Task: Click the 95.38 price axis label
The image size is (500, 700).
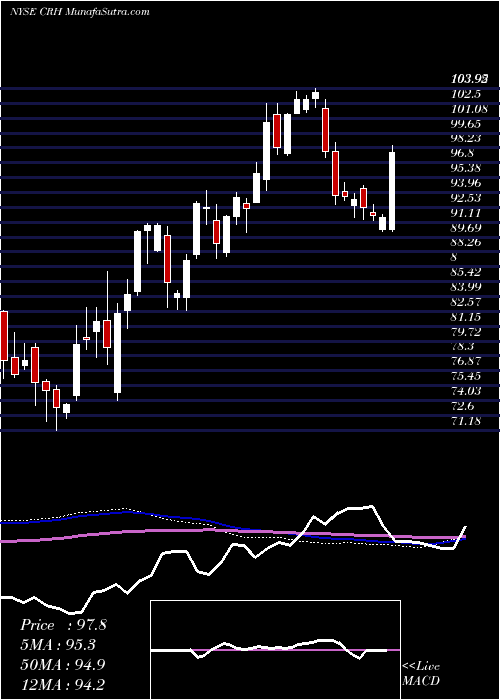Action: click(x=466, y=168)
